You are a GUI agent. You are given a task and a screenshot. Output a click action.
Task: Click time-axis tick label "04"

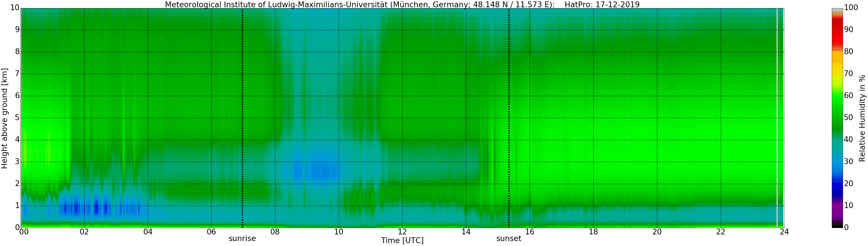[x=148, y=232]
